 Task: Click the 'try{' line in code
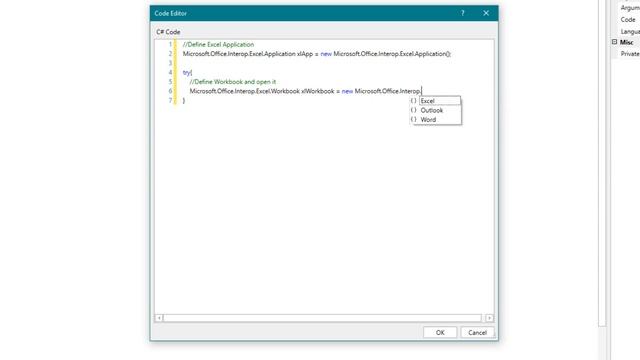pos(187,73)
